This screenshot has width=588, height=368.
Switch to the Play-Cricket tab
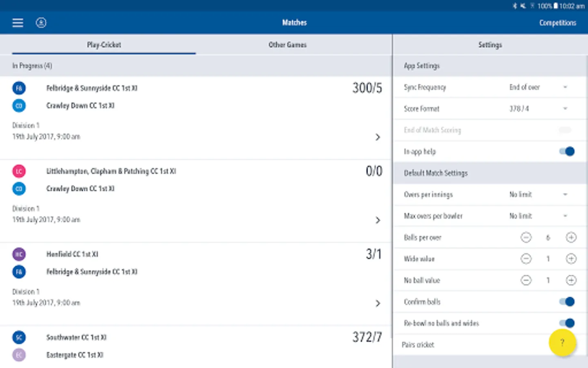tap(104, 45)
